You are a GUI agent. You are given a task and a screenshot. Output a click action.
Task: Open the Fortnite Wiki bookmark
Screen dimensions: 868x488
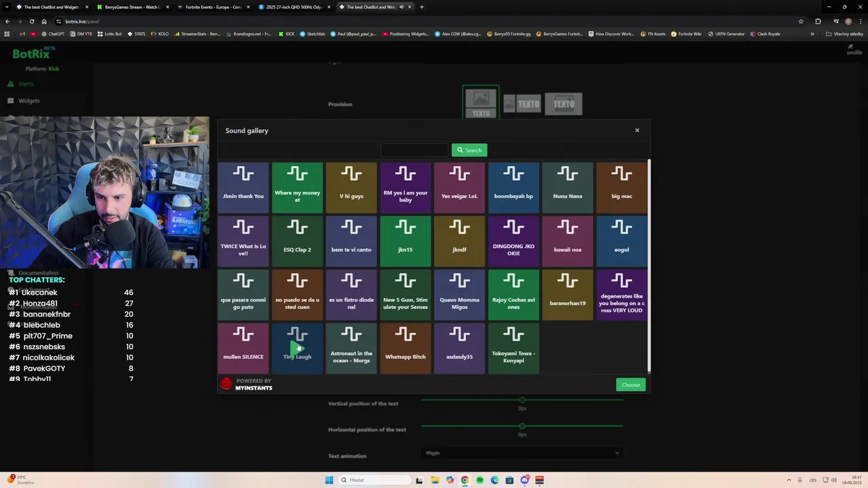(686, 34)
